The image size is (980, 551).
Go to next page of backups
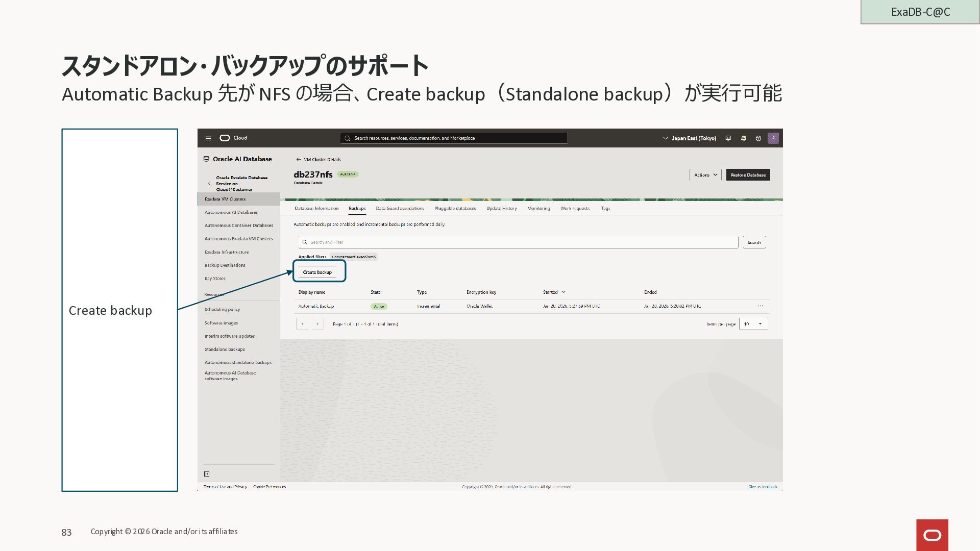pyautogui.click(x=317, y=324)
